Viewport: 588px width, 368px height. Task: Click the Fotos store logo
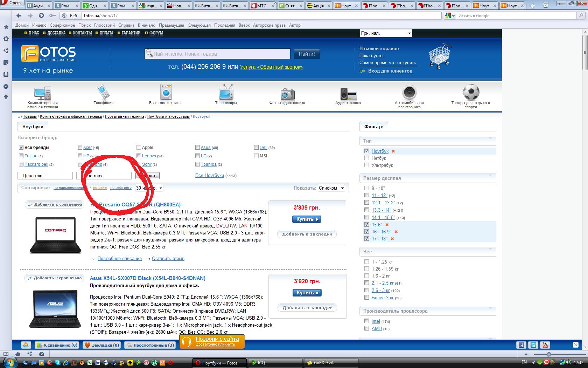pos(48,54)
